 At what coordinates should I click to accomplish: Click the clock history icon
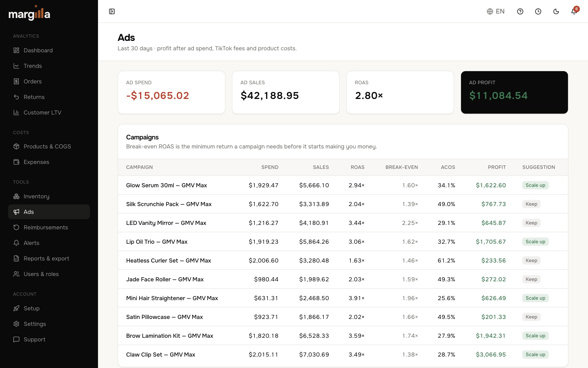point(538,11)
